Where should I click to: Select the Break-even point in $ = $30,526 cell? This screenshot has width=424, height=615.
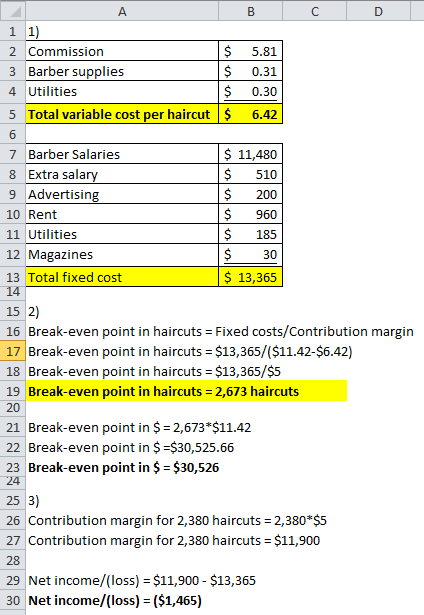tap(124, 468)
